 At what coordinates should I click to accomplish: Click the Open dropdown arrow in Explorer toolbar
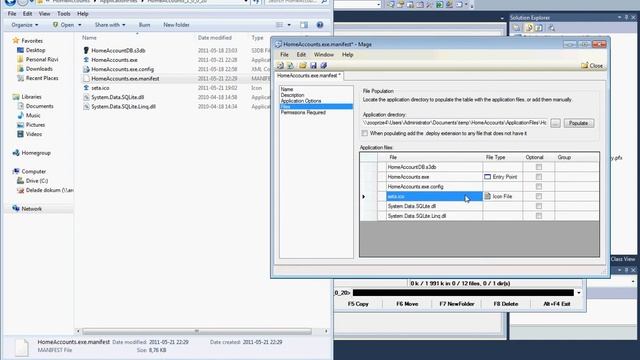click(x=80, y=25)
